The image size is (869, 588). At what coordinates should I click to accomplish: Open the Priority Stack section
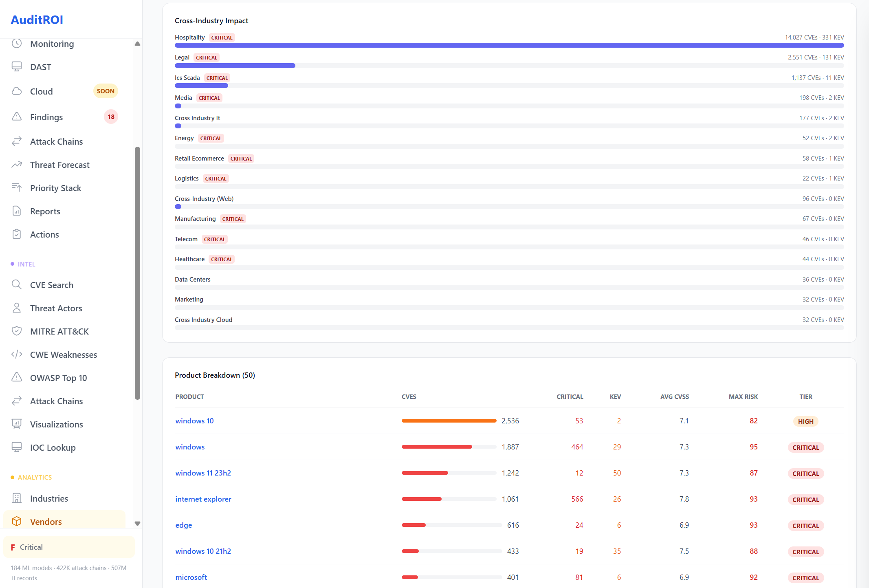click(64, 188)
